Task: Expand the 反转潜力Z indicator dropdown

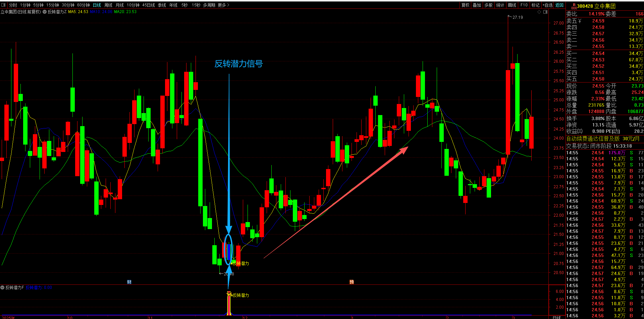Action: [x=45, y=12]
